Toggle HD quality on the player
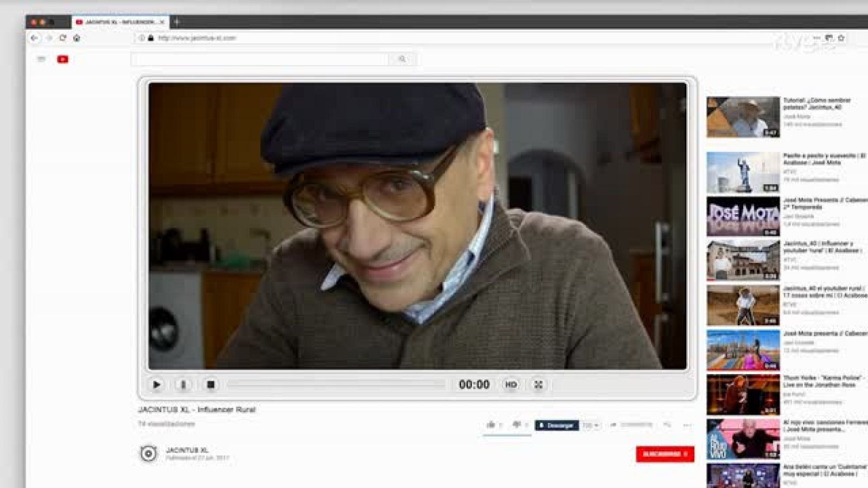 point(510,384)
